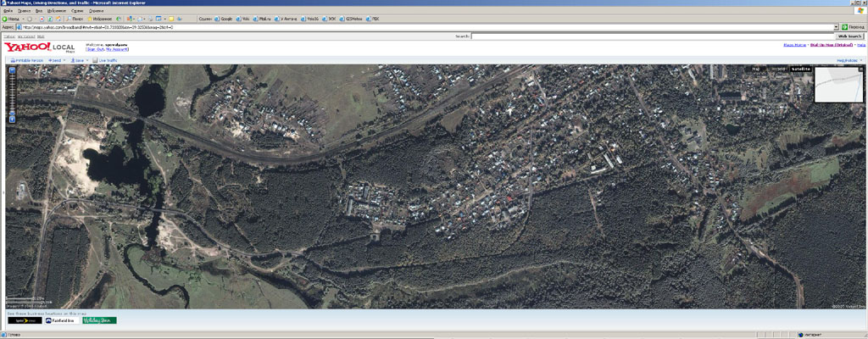Switch map view to Map mode

tap(756, 68)
